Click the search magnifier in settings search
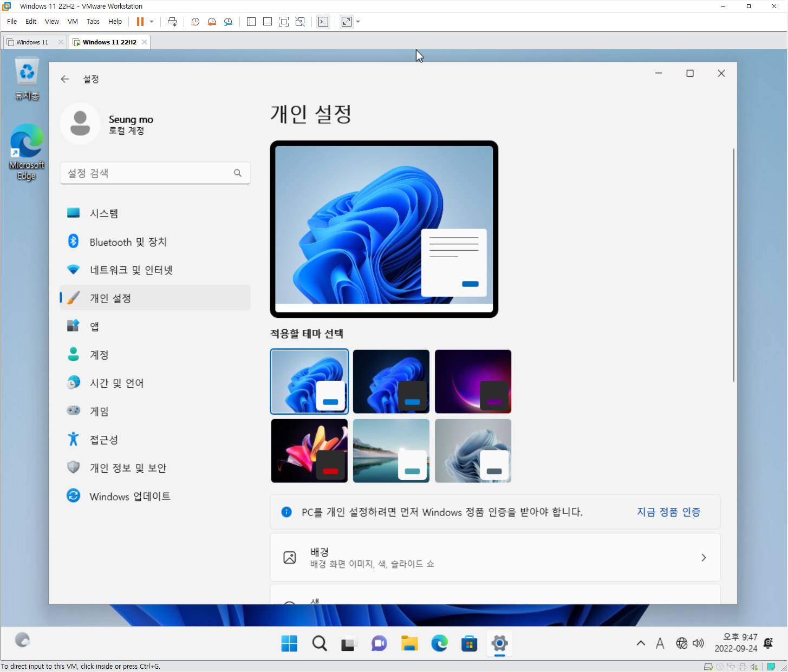This screenshot has width=788, height=672. 238,173
